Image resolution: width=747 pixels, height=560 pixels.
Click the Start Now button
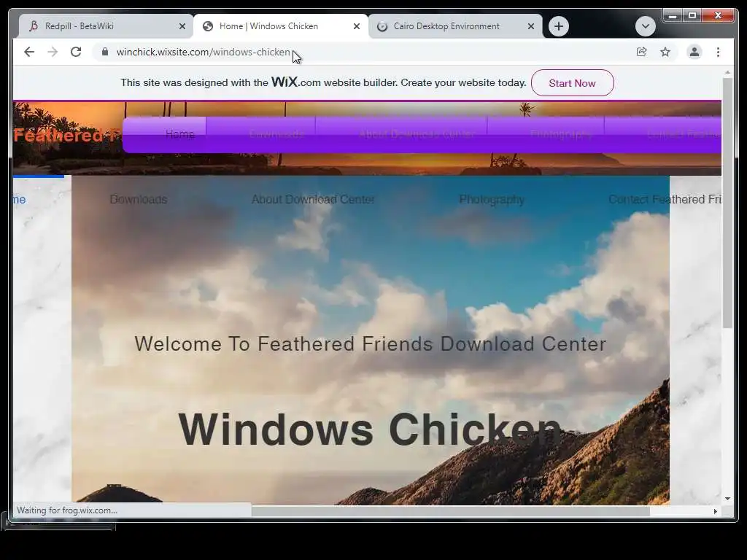pyautogui.click(x=572, y=83)
